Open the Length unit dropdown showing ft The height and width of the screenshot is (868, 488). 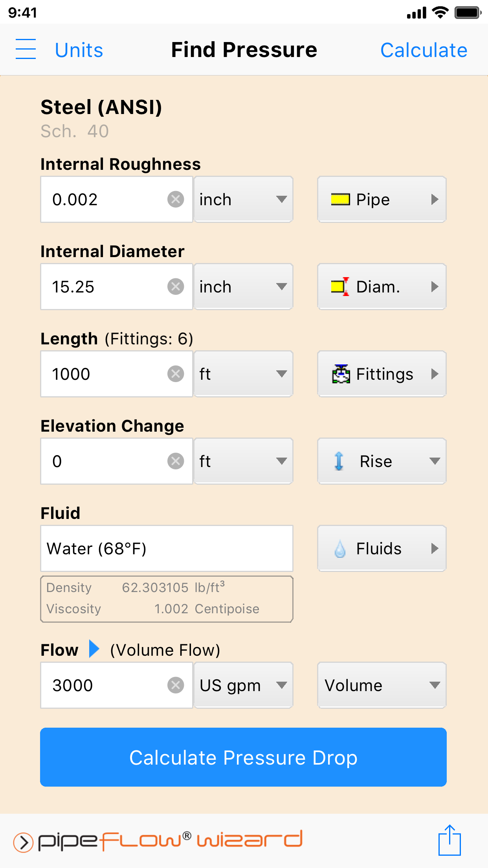click(243, 374)
